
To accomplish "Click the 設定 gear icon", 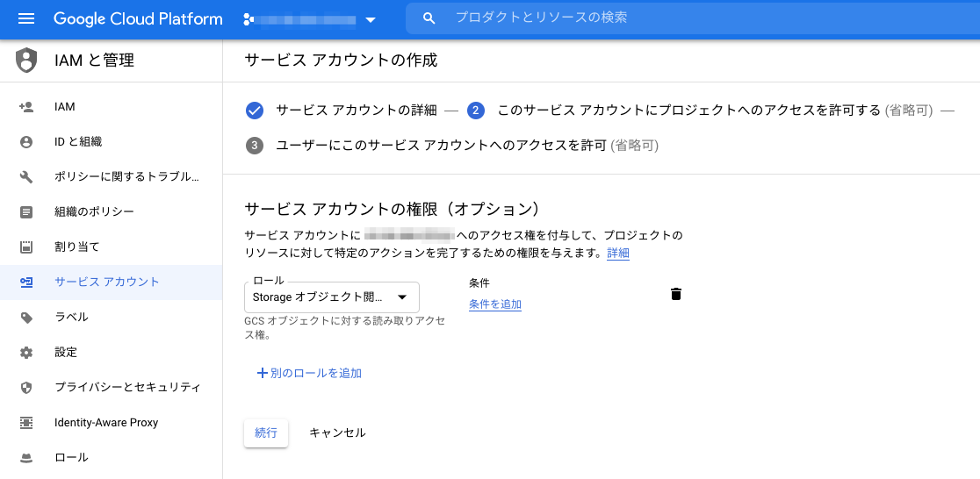I will click(26, 352).
